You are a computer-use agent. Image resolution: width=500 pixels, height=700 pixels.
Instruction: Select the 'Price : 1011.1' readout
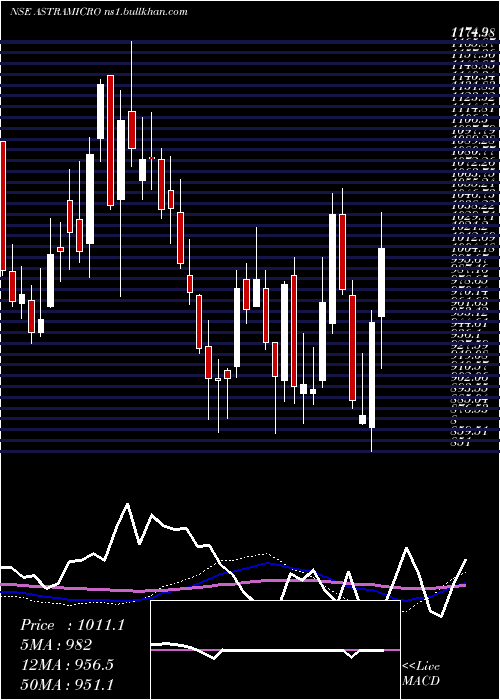coord(71,625)
